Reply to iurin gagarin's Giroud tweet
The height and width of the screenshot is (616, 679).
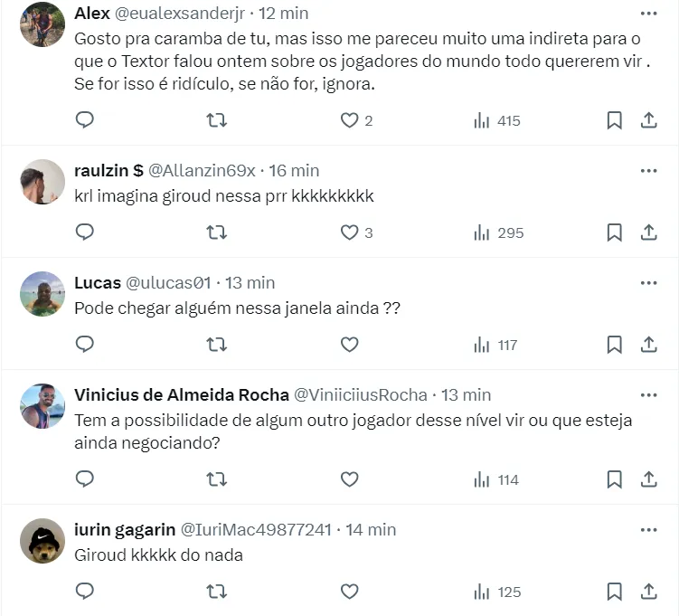point(85,592)
